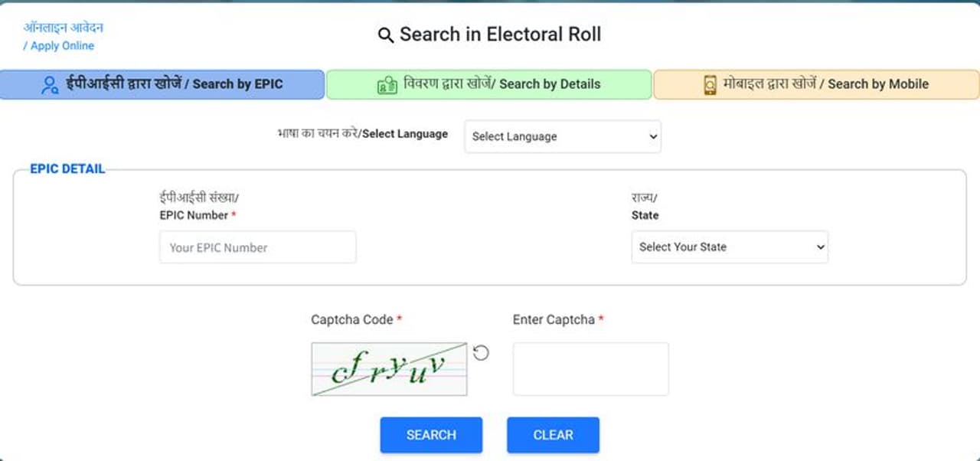
Task: Click the person-search icon on EPIC tab
Action: coord(51,85)
